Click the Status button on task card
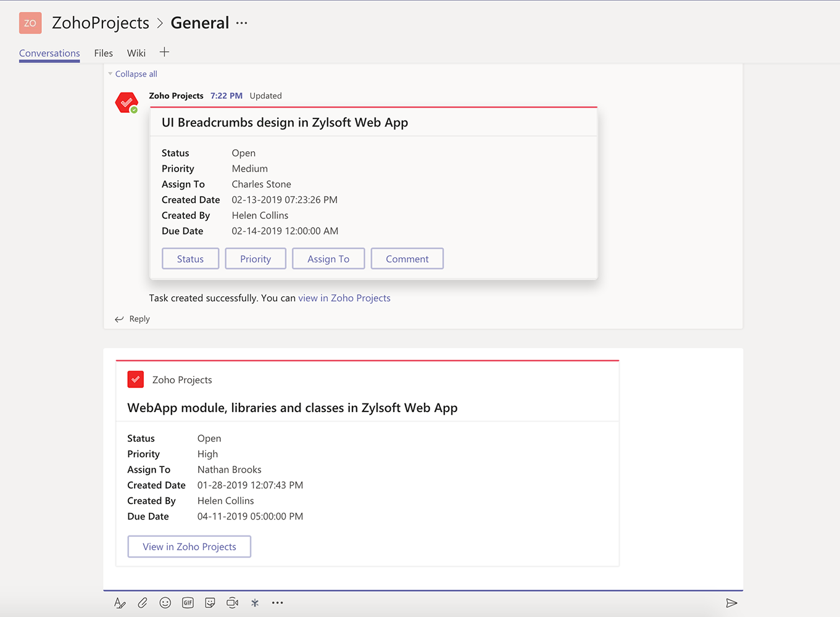The image size is (840, 617). tap(190, 259)
